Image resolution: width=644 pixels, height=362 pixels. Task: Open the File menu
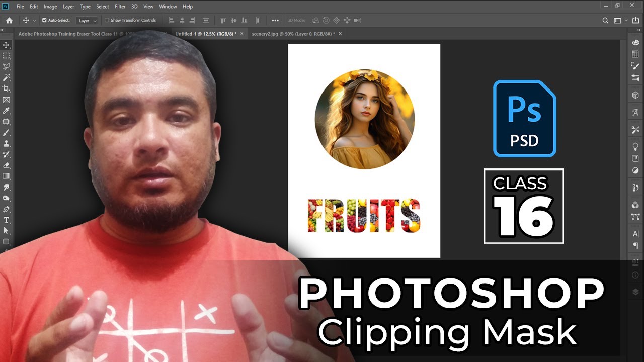click(x=20, y=7)
